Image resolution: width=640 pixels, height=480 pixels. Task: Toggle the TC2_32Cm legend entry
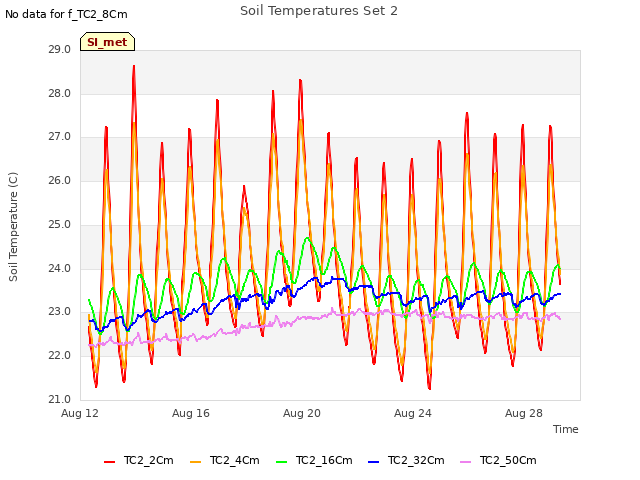[x=406, y=461]
